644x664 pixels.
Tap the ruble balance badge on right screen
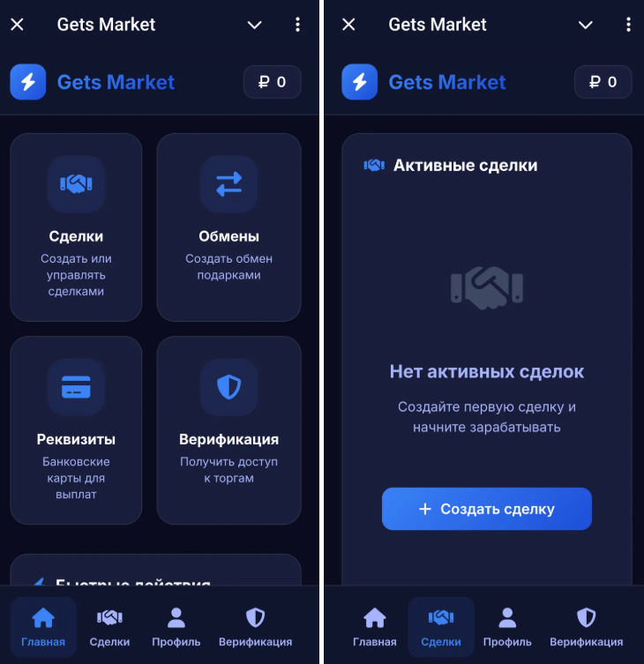(603, 82)
